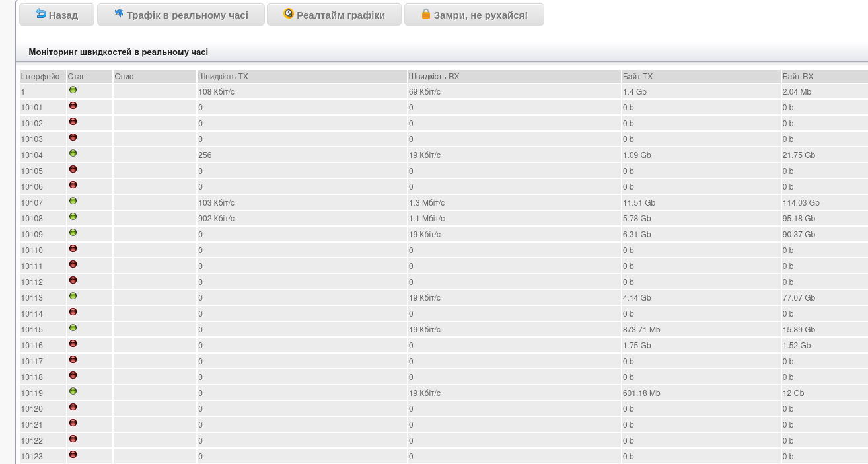Click green status icon for interface 10107
Image resolution: width=868 pixels, height=464 pixels.
tap(73, 201)
